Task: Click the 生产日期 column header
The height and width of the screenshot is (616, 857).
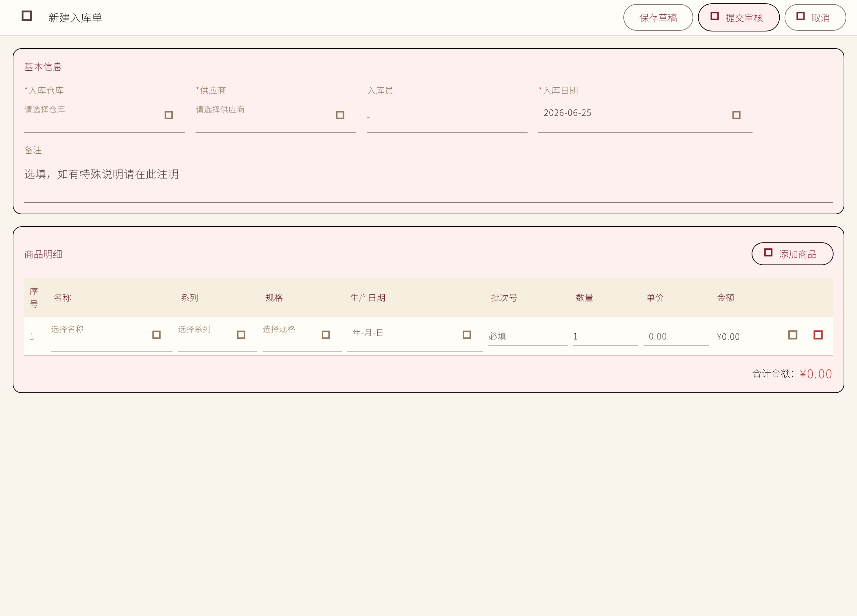Action: tap(368, 298)
